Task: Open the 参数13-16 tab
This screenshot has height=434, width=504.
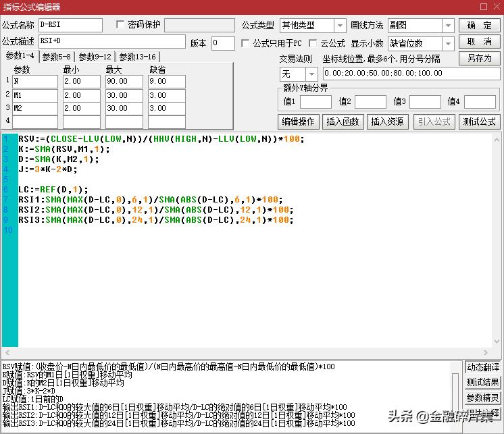Action: coord(137,57)
